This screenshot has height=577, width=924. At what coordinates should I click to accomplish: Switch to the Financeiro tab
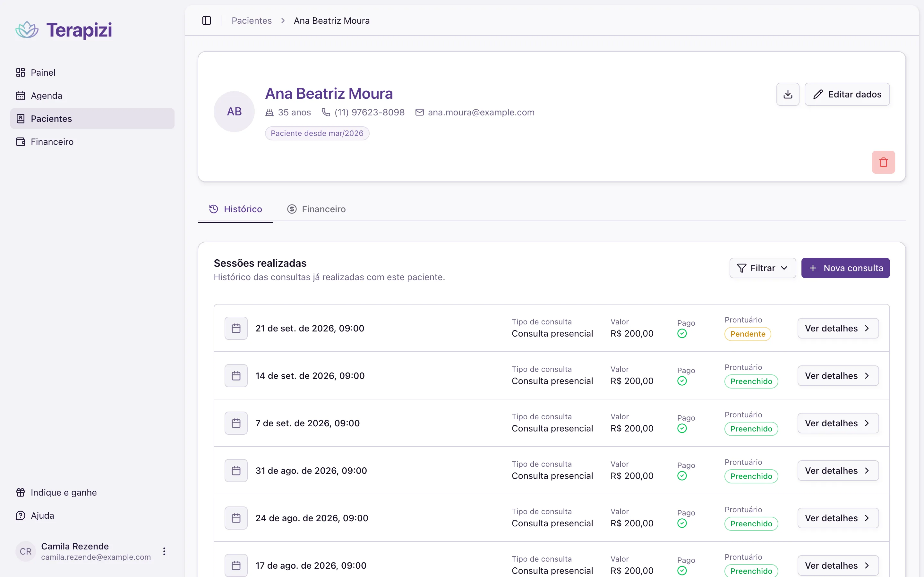pyautogui.click(x=316, y=209)
